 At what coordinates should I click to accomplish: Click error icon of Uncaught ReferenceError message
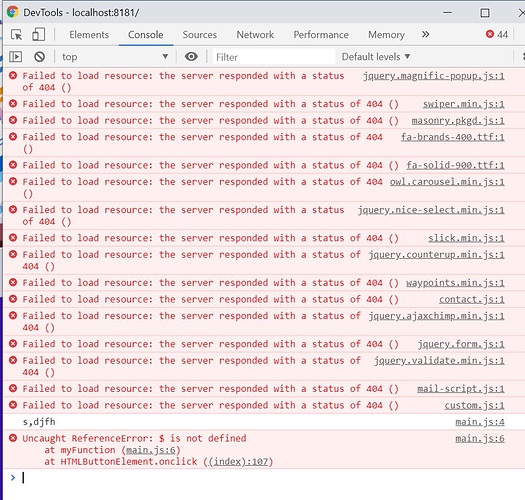click(13, 438)
